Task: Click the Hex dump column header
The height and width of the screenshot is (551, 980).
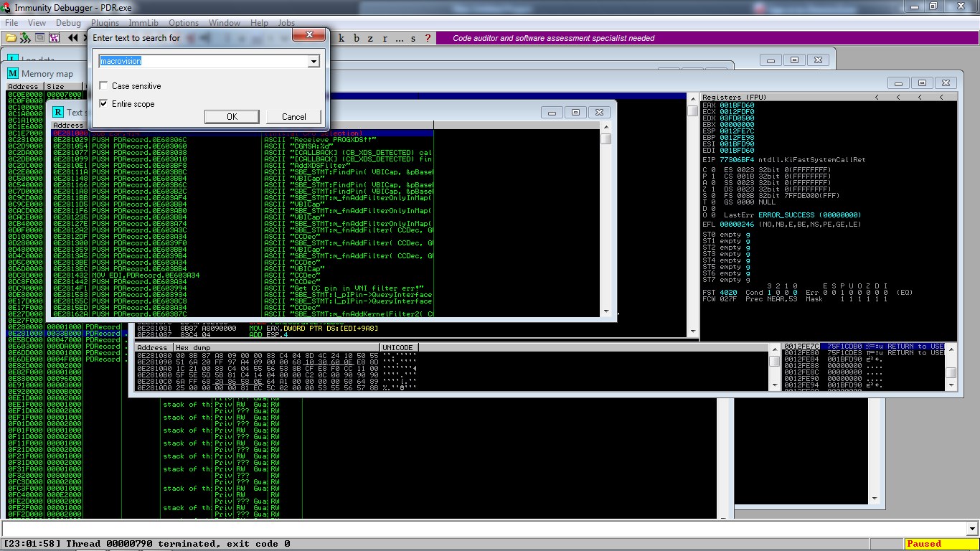Action: (277, 347)
